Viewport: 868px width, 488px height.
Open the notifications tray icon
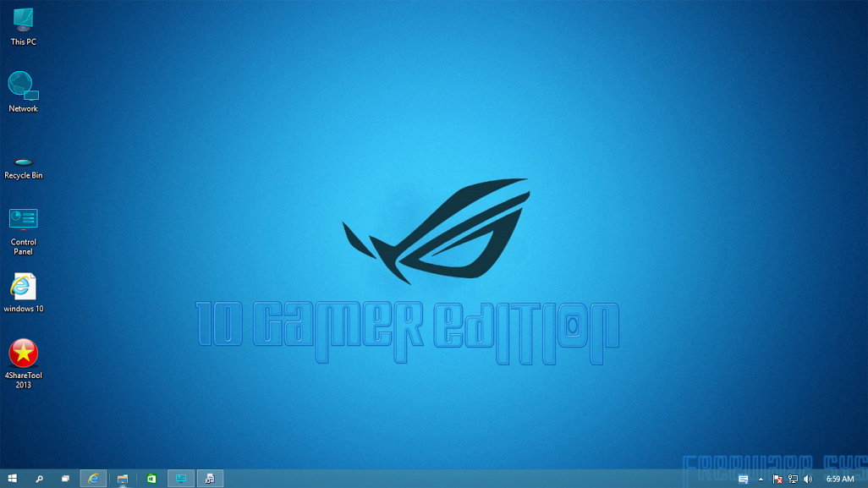pyautogui.click(x=744, y=480)
